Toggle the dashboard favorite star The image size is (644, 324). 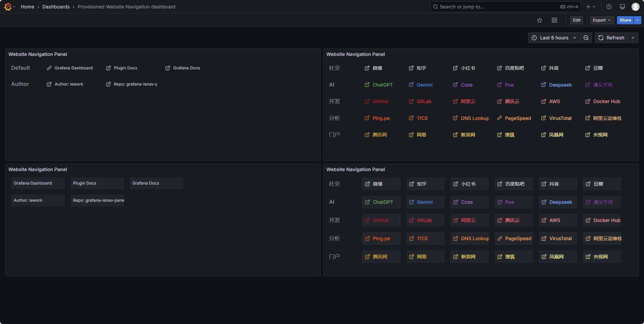click(539, 20)
